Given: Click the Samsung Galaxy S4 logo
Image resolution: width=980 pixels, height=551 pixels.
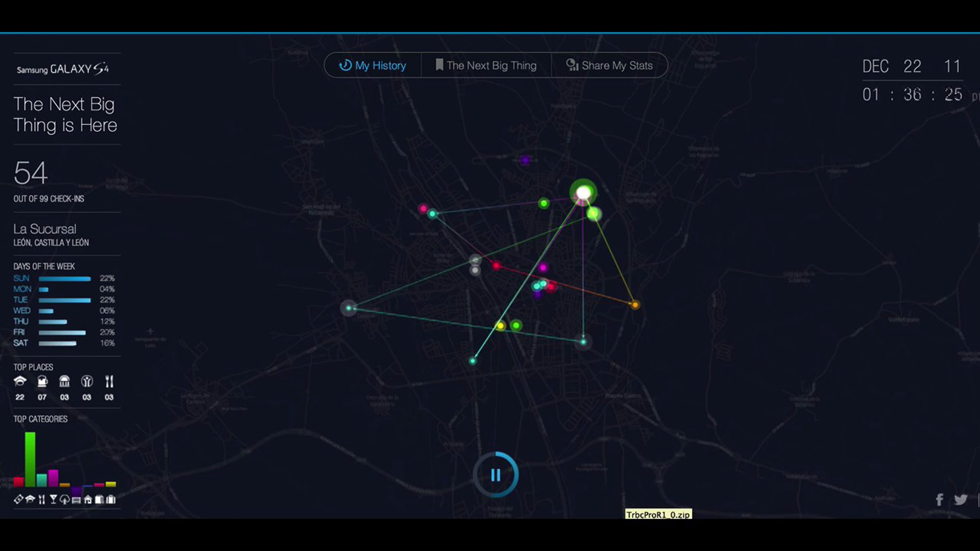Looking at the screenshot, I should click(63, 69).
